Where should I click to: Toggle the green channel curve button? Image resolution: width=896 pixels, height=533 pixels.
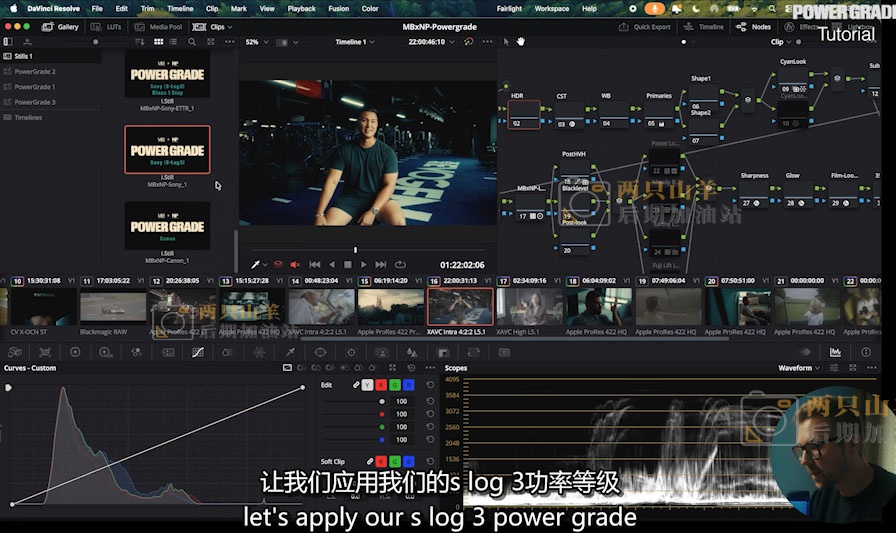394,385
